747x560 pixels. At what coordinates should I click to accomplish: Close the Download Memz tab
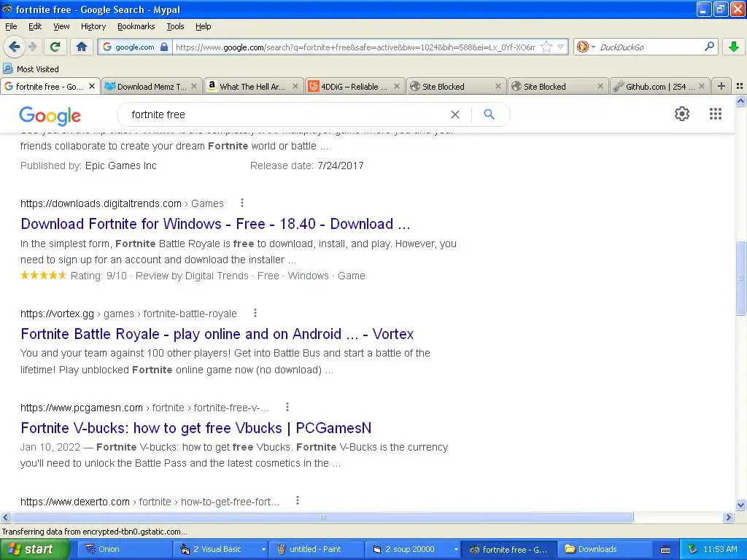coord(194,86)
